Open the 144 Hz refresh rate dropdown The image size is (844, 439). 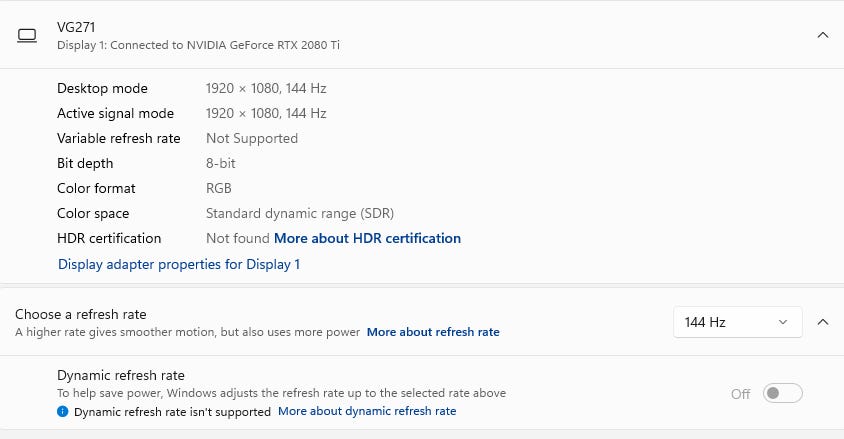click(x=737, y=322)
